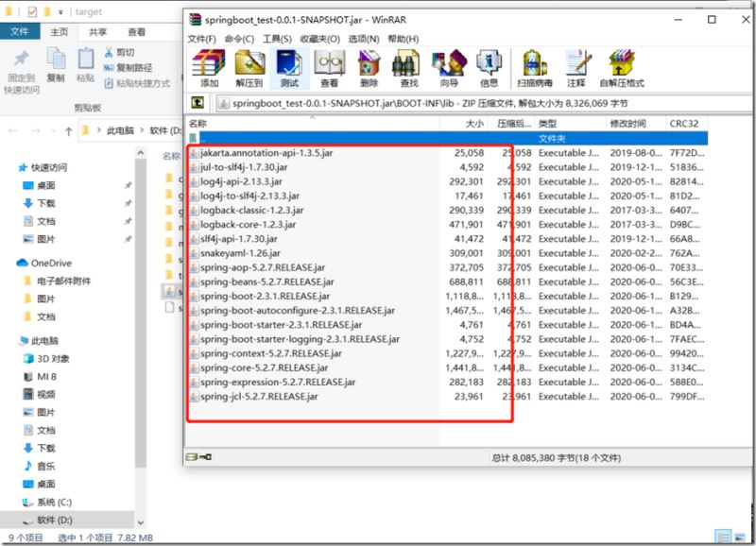
Task: Click the WinRAR Add (添加) toolbar icon
Action: (x=209, y=68)
